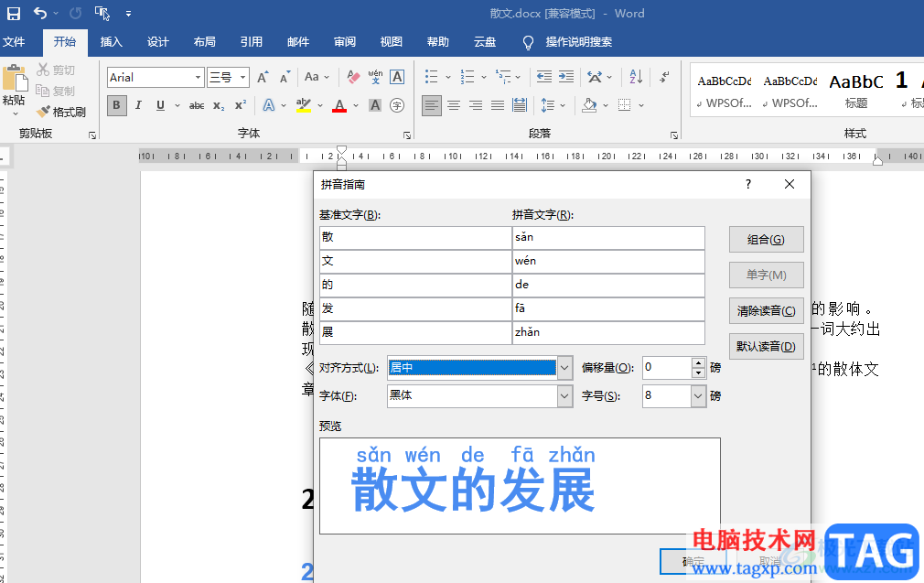Screen dimensions: 924x583
Task: Toggle subscript formatting
Action: coord(219,105)
